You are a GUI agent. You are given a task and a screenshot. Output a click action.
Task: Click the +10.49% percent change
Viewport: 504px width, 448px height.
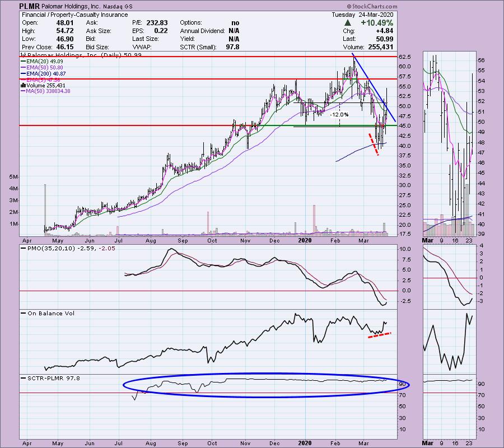click(x=377, y=23)
